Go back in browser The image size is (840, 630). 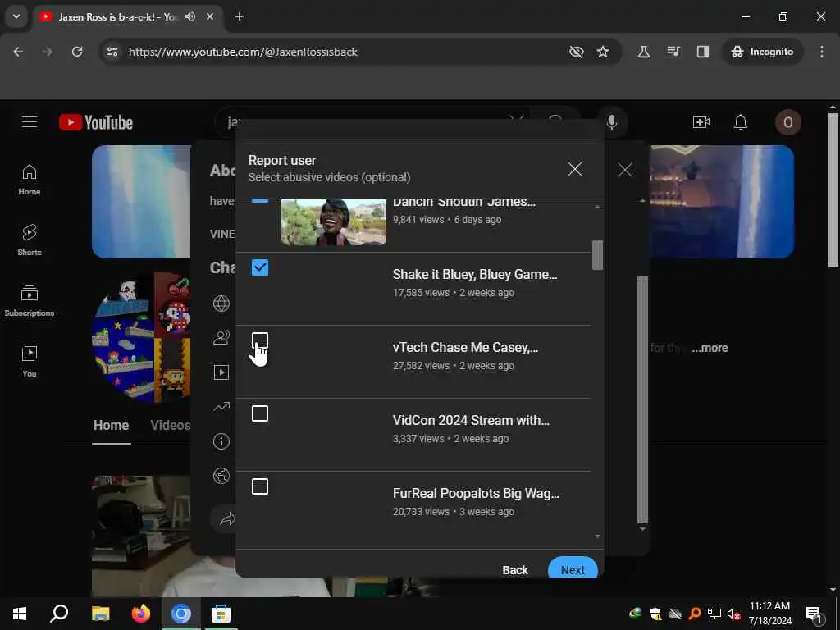pyautogui.click(x=18, y=52)
